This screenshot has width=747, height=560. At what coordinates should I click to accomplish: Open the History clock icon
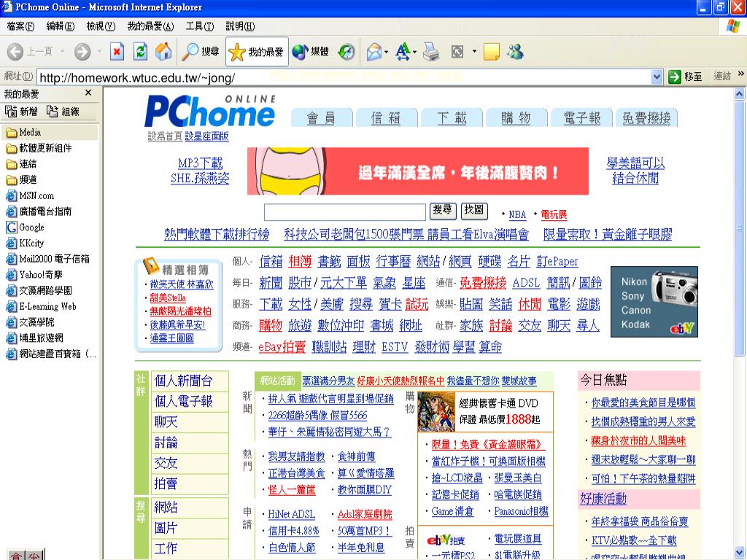347,52
